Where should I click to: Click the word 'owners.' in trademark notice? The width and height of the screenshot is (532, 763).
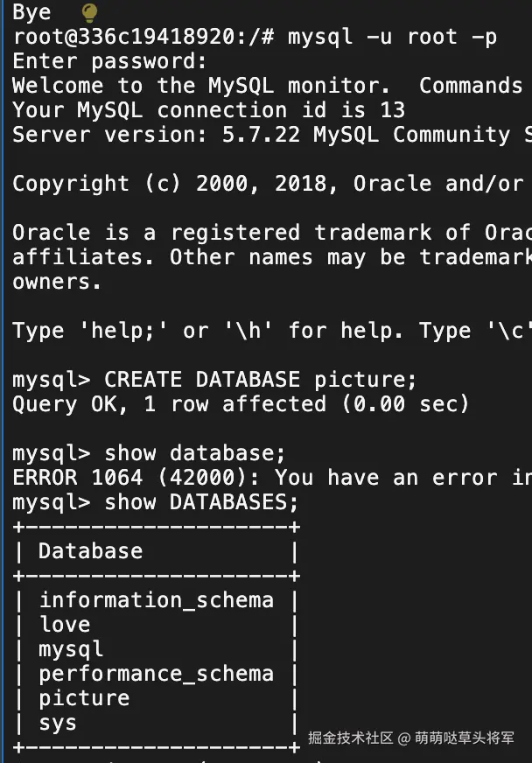click(57, 282)
